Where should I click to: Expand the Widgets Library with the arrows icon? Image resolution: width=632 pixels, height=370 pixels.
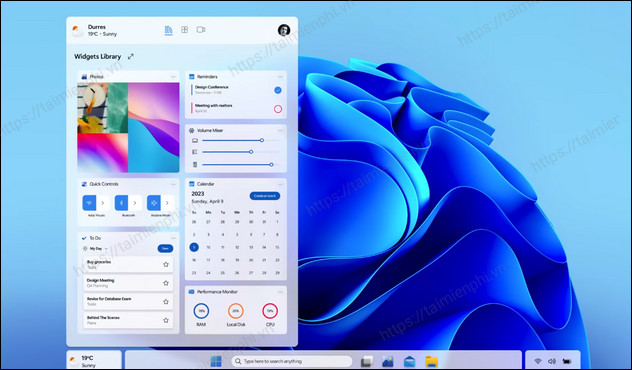click(131, 57)
